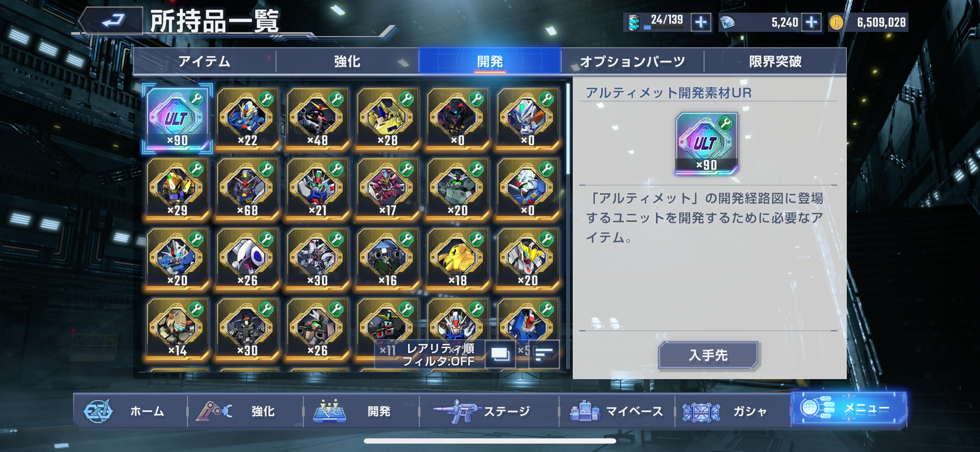The image size is (980, 452).
Task: Open ガシャ from the bottom bar
Action: [733, 411]
